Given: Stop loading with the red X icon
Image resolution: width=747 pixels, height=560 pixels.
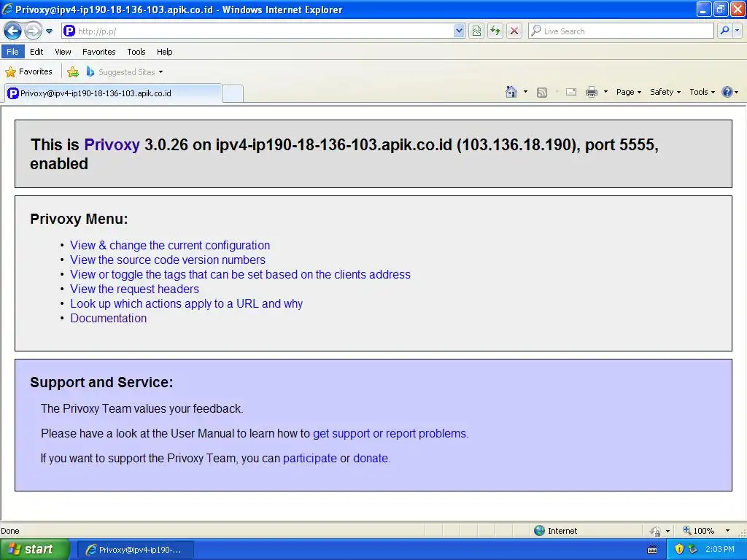Looking at the screenshot, I should coord(514,31).
